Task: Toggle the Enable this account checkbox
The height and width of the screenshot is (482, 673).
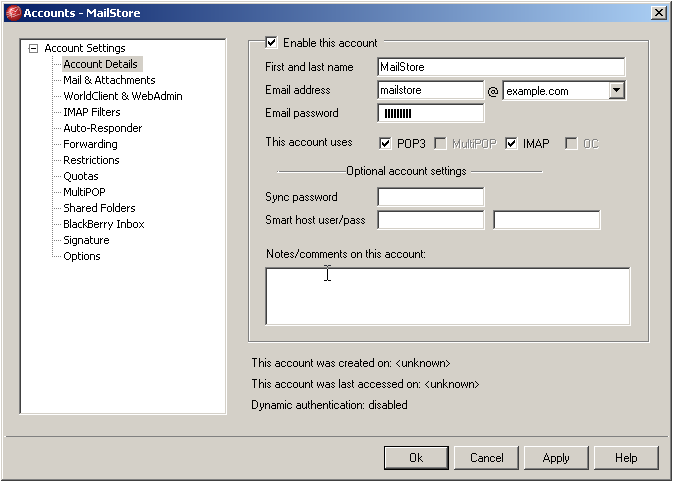Action: tap(271, 43)
